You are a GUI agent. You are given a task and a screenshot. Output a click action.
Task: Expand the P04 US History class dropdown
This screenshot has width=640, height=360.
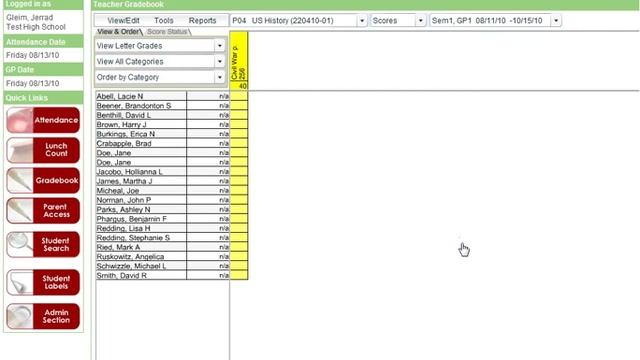362,20
